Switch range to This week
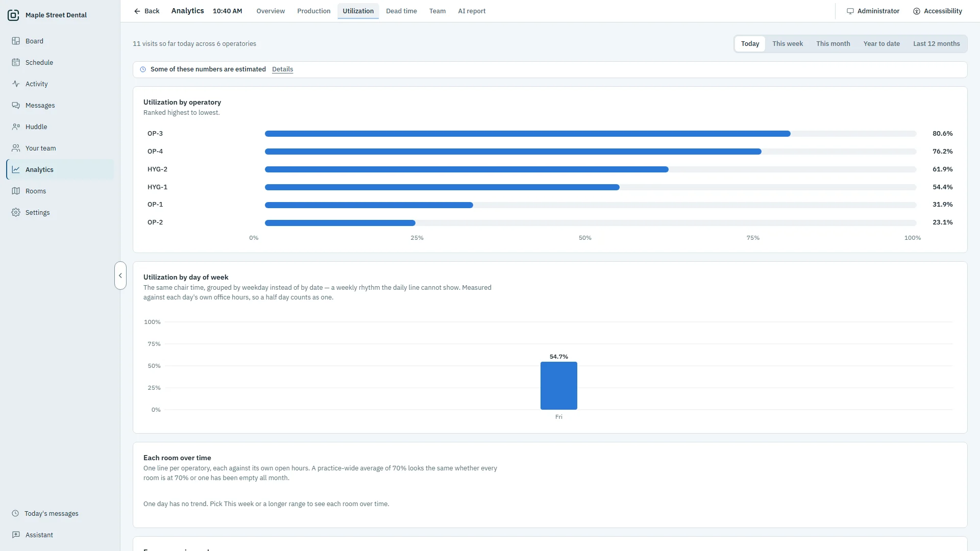This screenshot has height=551, width=980. coord(787,44)
